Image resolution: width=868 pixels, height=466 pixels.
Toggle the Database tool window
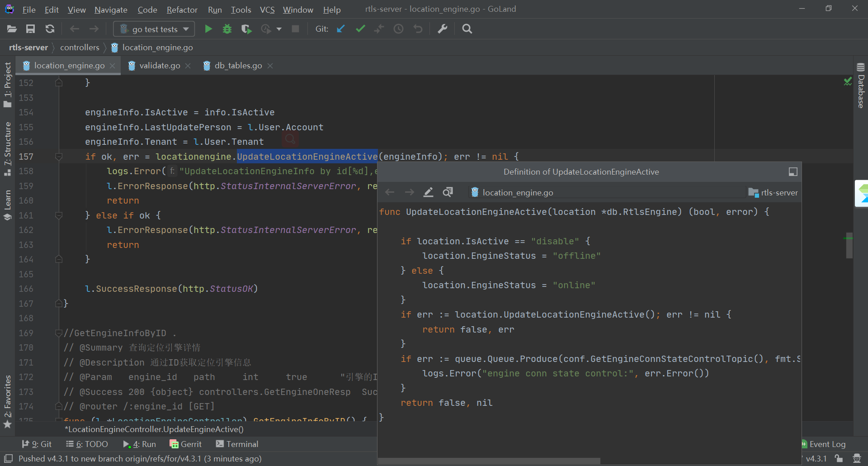tap(861, 85)
